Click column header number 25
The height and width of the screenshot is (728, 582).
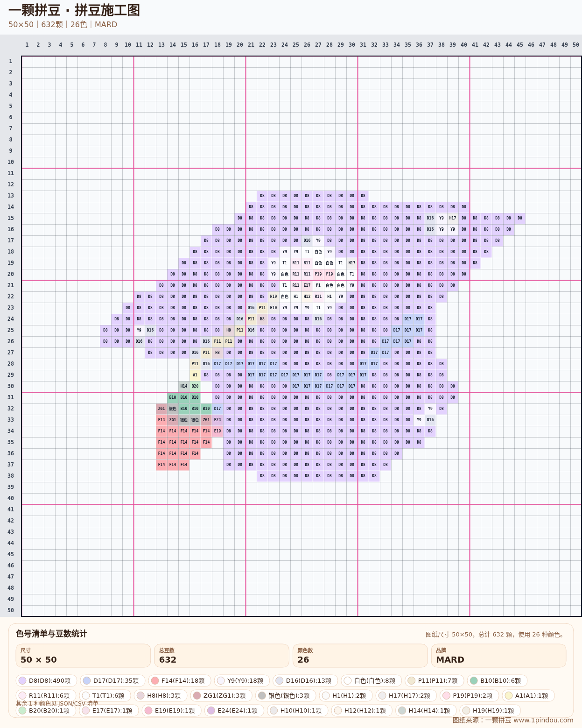coord(296,45)
